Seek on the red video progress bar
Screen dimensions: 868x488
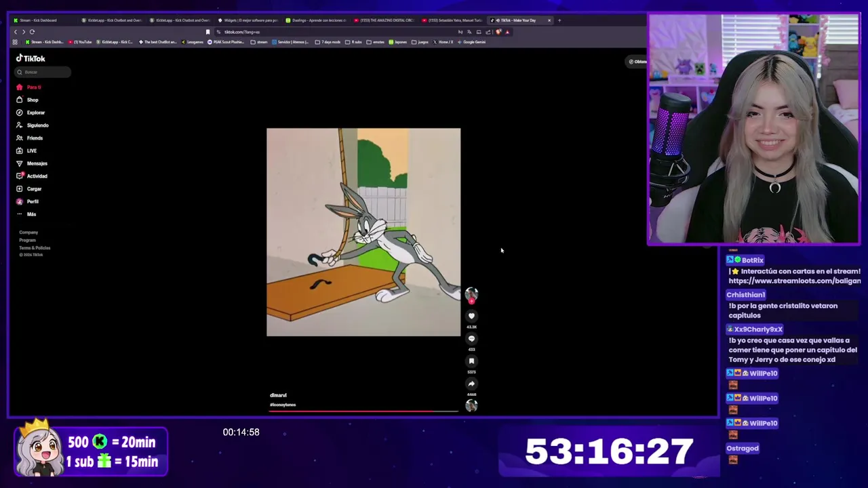363,411
